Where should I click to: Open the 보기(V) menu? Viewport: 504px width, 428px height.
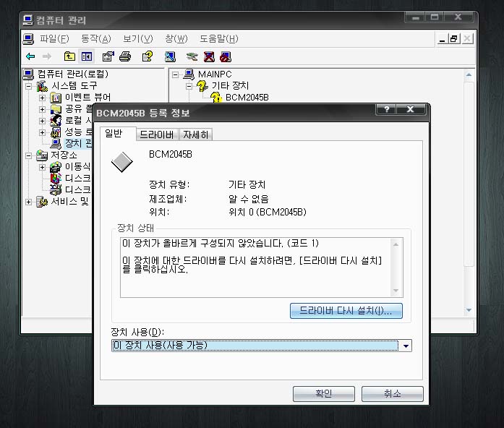click(x=138, y=39)
